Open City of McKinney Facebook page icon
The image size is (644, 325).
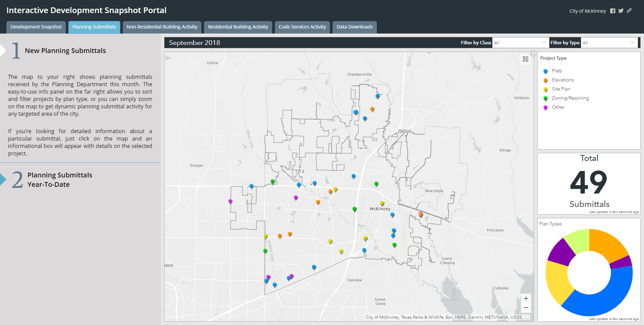612,11
